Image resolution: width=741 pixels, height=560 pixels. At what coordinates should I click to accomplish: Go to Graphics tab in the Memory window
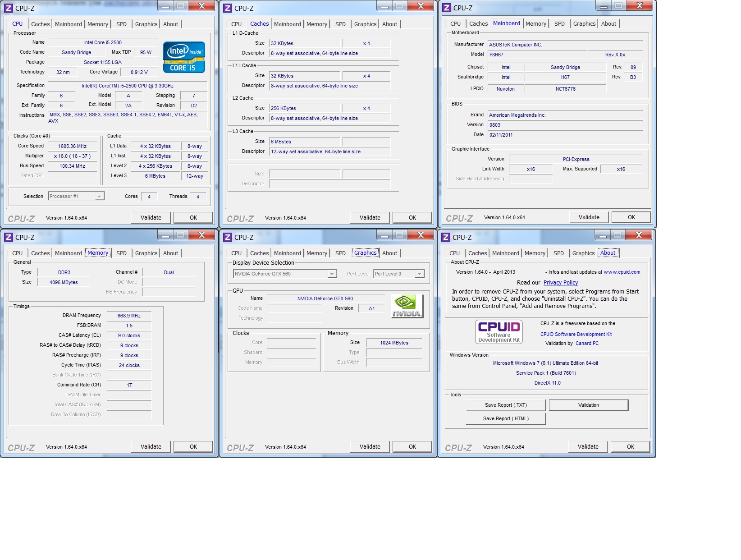146,253
